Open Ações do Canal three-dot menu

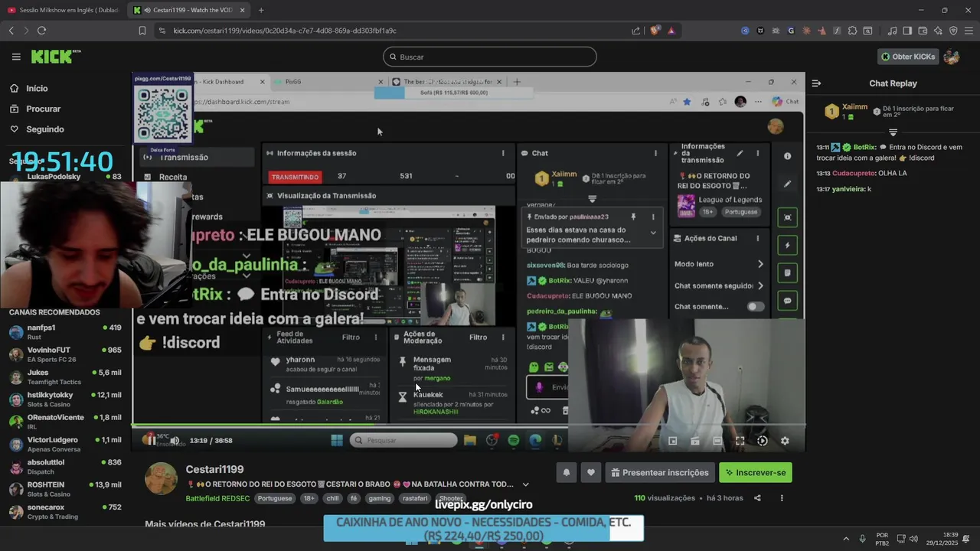click(x=758, y=238)
